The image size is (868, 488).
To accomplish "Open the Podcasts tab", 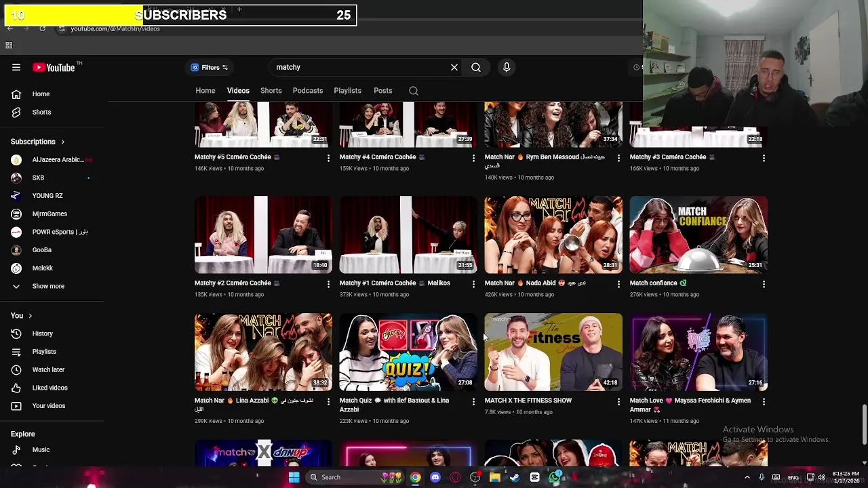I will coord(308,91).
